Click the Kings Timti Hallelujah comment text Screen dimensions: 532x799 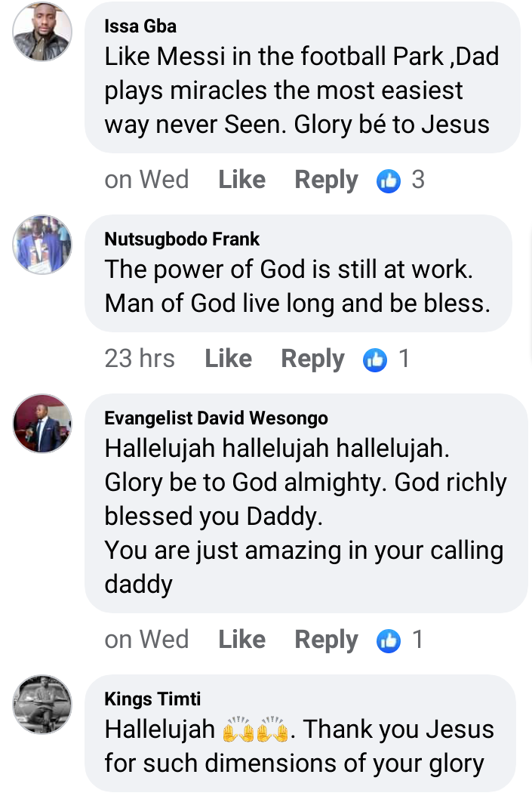pos(299,746)
